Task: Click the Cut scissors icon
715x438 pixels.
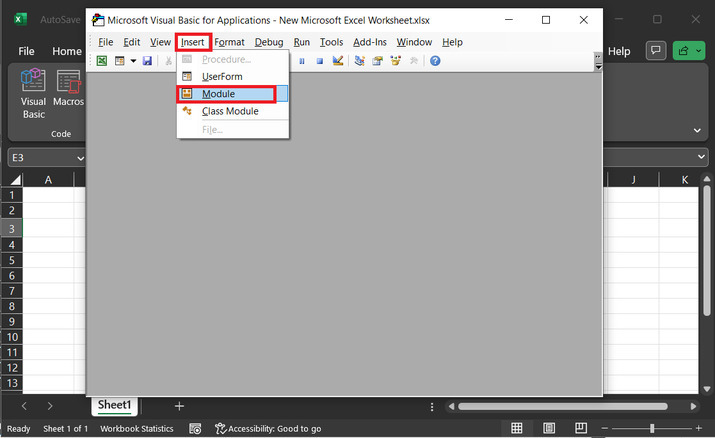Action: click(x=168, y=61)
